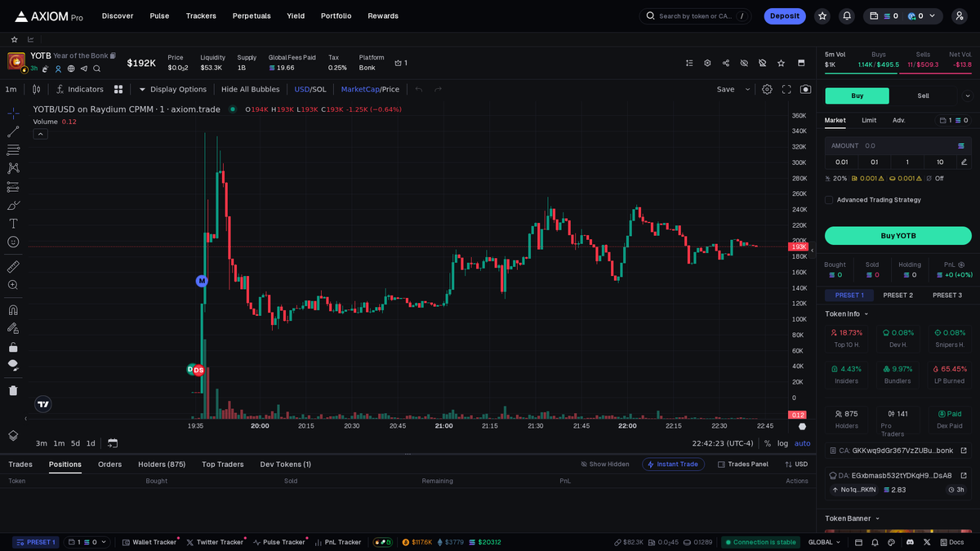The height and width of the screenshot is (551, 980).
Task: Collapse the chart legend arrow
Action: point(40,134)
